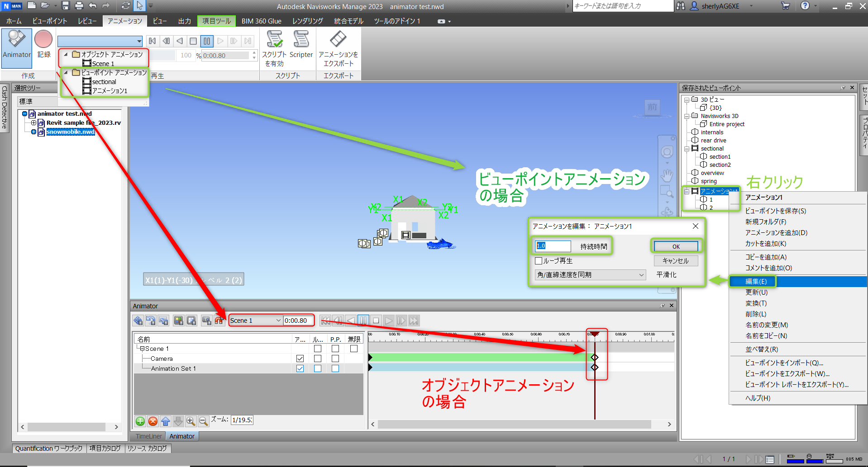Image resolution: width=868 pixels, height=467 pixels.
Task: Choose 編集(E) in the context menu
Action: click(x=756, y=281)
